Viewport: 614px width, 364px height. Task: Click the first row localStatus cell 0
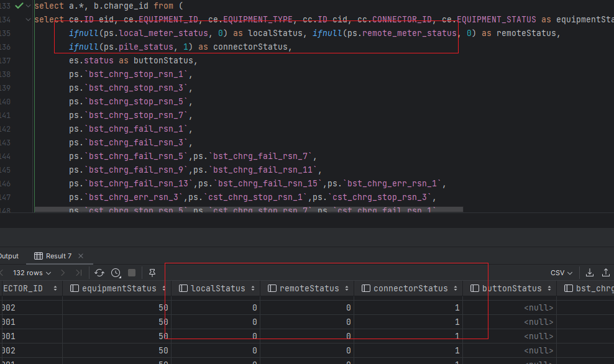(x=216, y=307)
